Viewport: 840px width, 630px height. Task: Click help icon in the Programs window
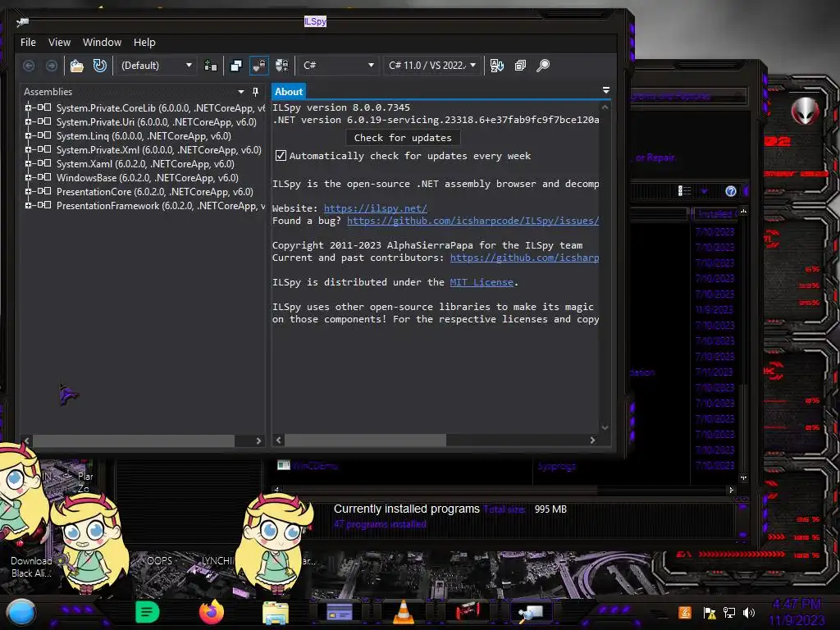731,191
